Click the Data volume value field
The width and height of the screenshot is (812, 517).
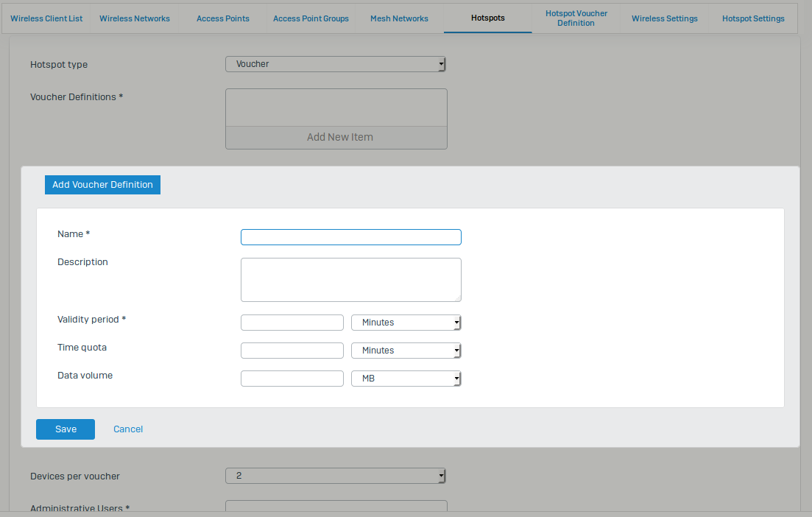pyautogui.click(x=292, y=379)
